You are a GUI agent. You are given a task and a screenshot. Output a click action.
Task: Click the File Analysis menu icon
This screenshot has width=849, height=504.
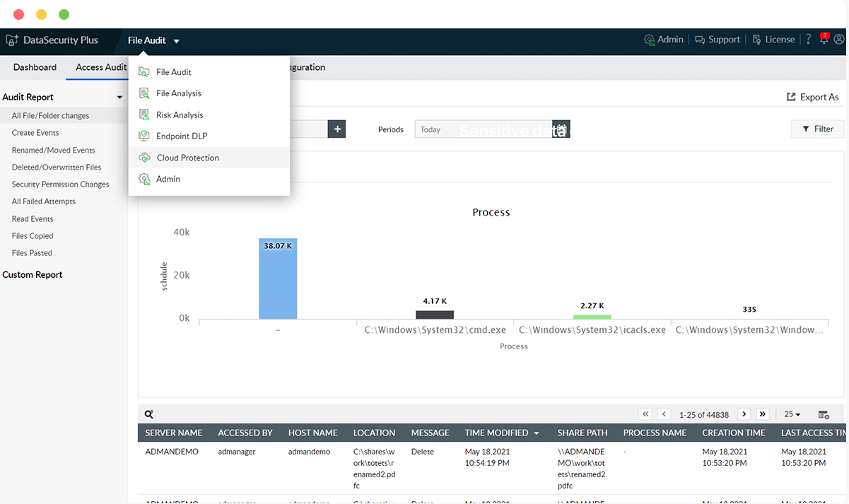pyautogui.click(x=144, y=93)
